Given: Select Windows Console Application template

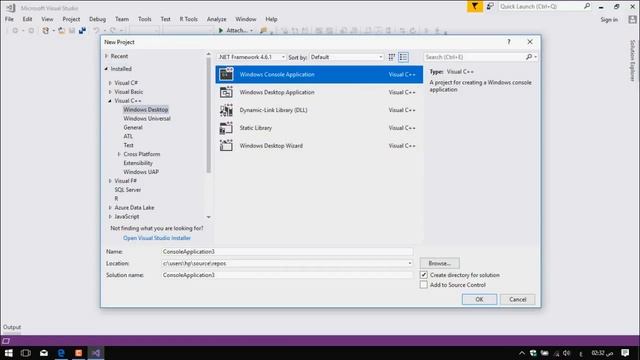Looking at the screenshot, I should tap(319, 75).
